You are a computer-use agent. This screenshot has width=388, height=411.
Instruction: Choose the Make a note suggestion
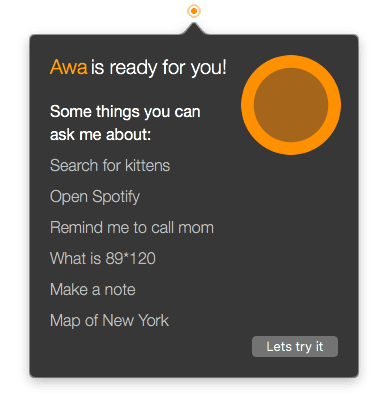(x=93, y=289)
